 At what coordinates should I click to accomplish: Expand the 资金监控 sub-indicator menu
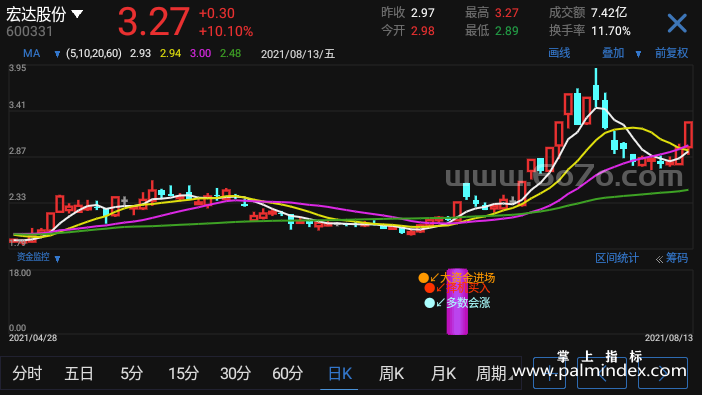coord(57,258)
